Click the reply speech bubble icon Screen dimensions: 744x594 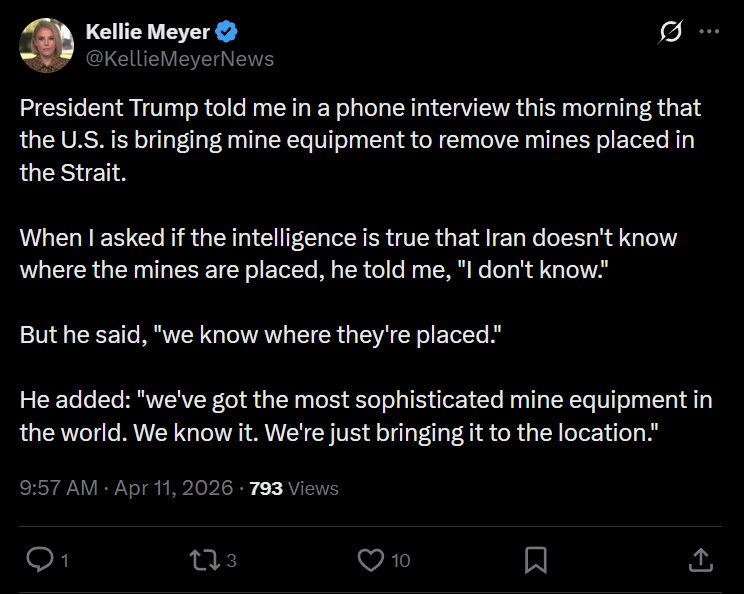coord(39,560)
